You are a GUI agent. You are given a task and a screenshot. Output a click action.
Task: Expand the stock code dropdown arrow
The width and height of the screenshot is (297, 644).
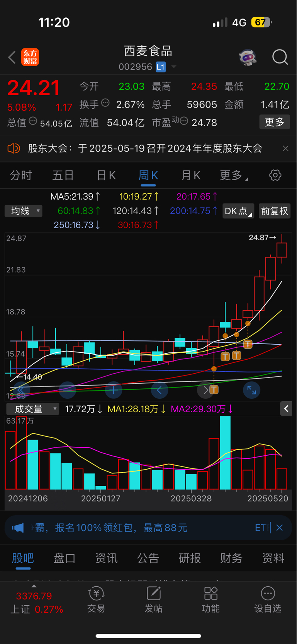174,67
